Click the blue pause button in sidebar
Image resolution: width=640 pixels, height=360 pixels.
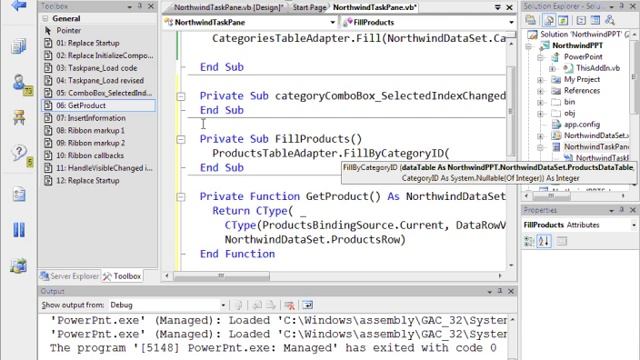coord(19,230)
